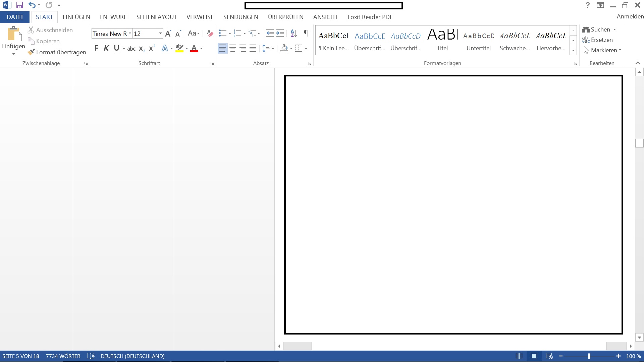Click the word count in status bar
The width and height of the screenshot is (644, 362).
[63, 356]
